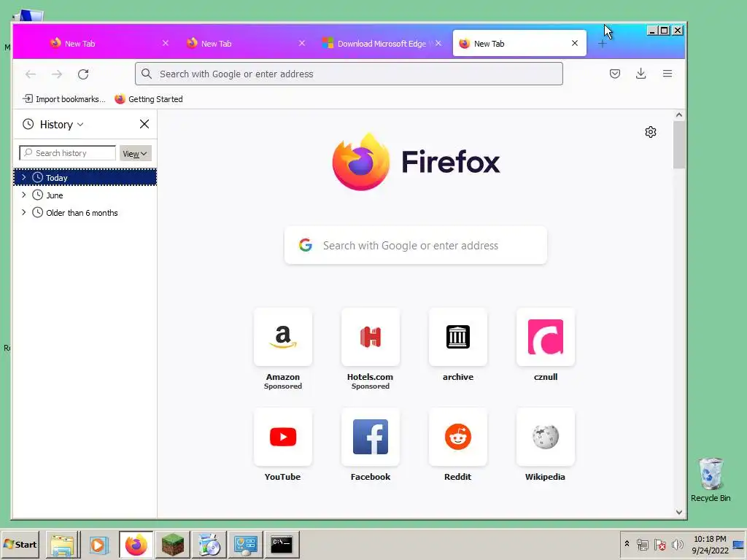Click the taskbar clock showing 10:18 PM
This screenshot has height=560, width=747.
(x=710, y=544)
